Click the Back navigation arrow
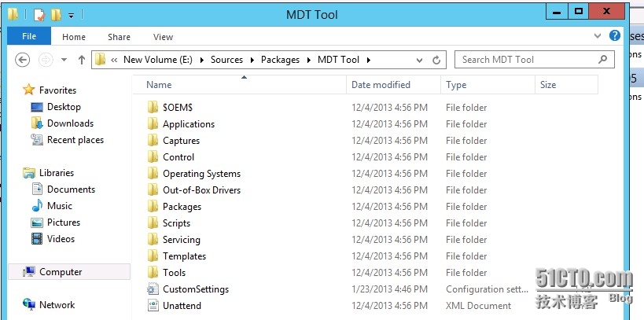The height and width of the screenshot is (320, 644). point(23,60)
